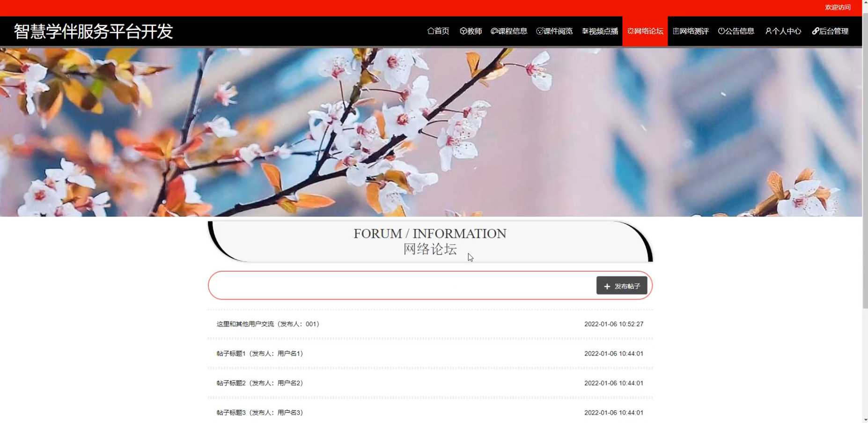This screenshot has width=868, height=423.
Task: Click the scrollbar down arrow
Action: point(865,420)
